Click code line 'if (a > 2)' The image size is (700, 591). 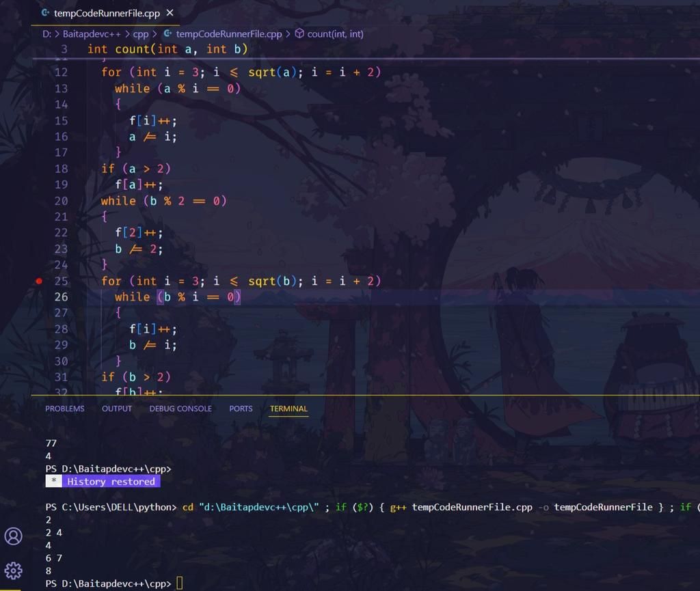(x=136, y=169)
